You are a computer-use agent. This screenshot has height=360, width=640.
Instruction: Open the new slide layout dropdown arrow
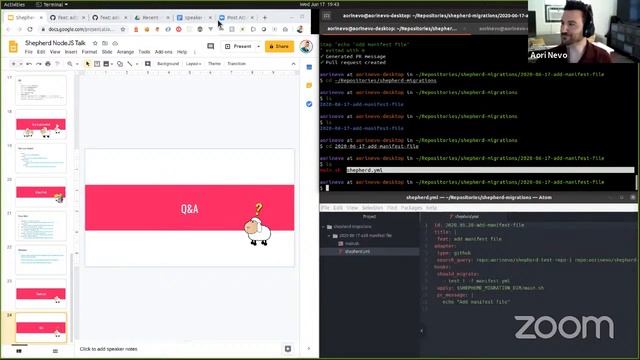[x=20, y=64]
